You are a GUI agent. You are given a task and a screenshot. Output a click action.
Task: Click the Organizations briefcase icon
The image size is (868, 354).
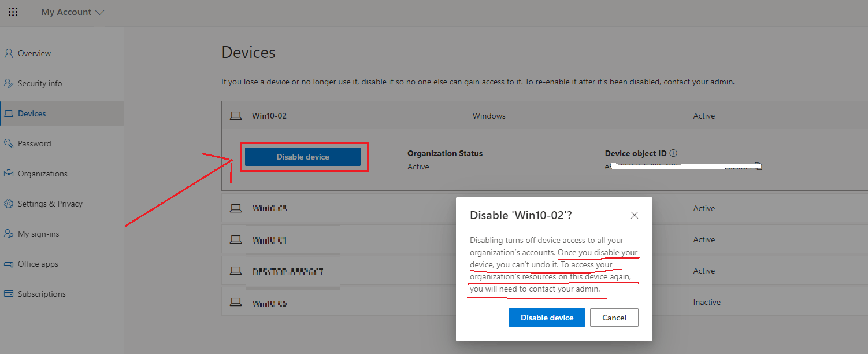9,174
